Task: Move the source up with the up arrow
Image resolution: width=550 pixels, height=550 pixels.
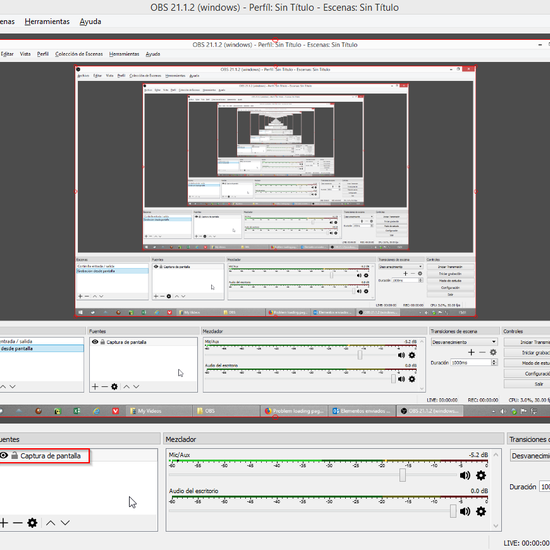Action: click(x=51, y=523)
